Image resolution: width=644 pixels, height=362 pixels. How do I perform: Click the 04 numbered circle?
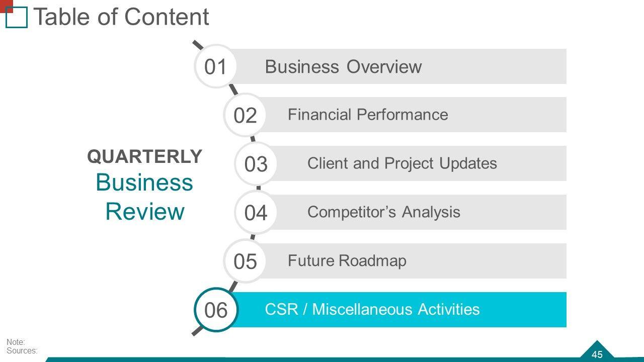[256, 213]
